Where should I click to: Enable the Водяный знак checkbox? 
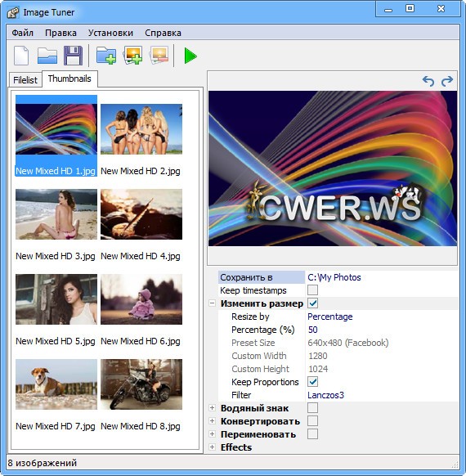point(312,408)
